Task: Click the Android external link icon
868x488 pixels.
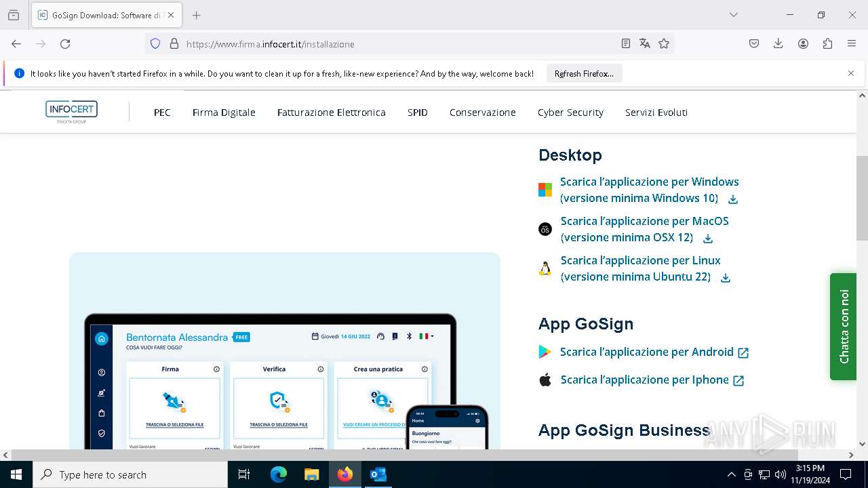Action: [743, 353]
